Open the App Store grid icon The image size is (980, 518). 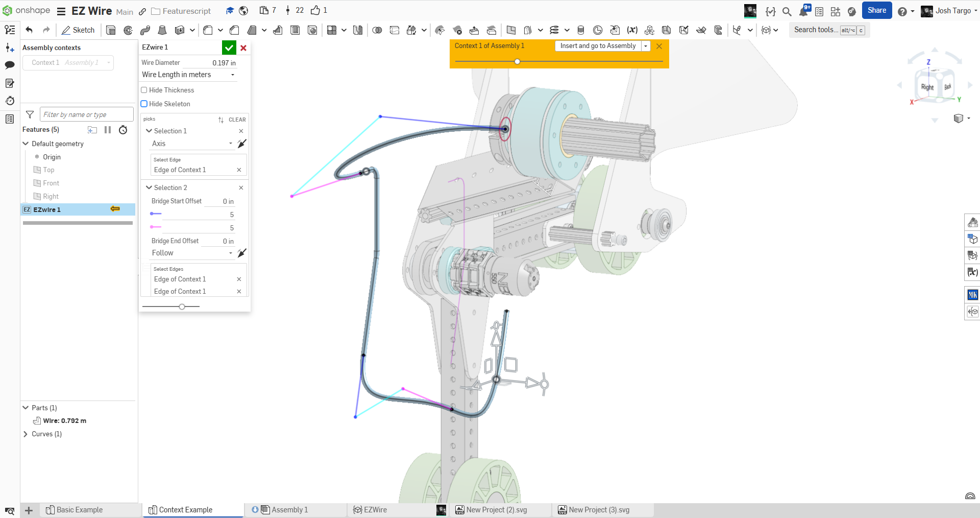point(836,11)
